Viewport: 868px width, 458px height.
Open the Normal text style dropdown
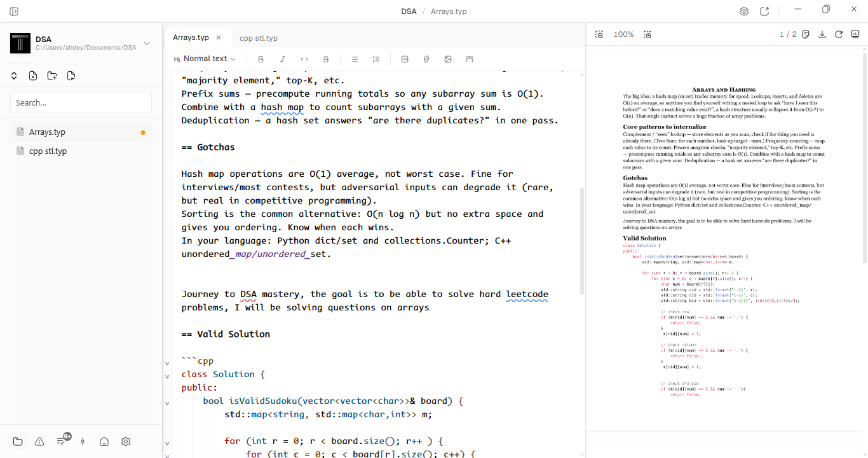pyautogui.click(x=204, y=59)
